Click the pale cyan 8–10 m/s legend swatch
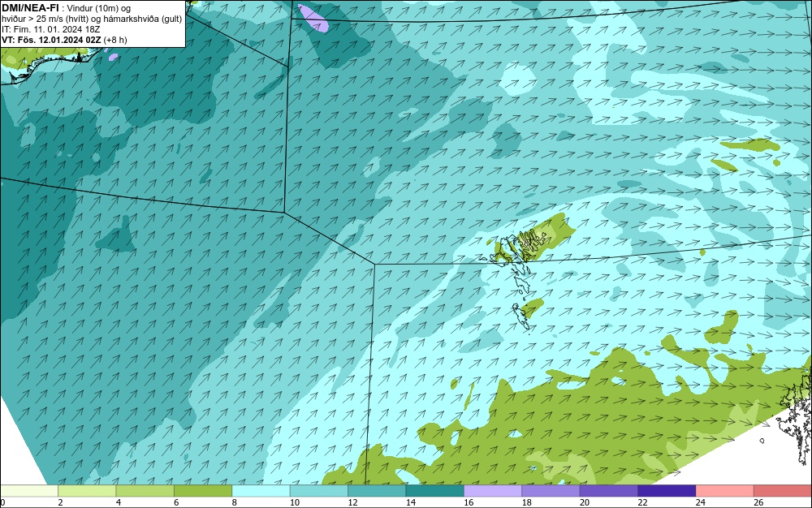 click(261, 491)
